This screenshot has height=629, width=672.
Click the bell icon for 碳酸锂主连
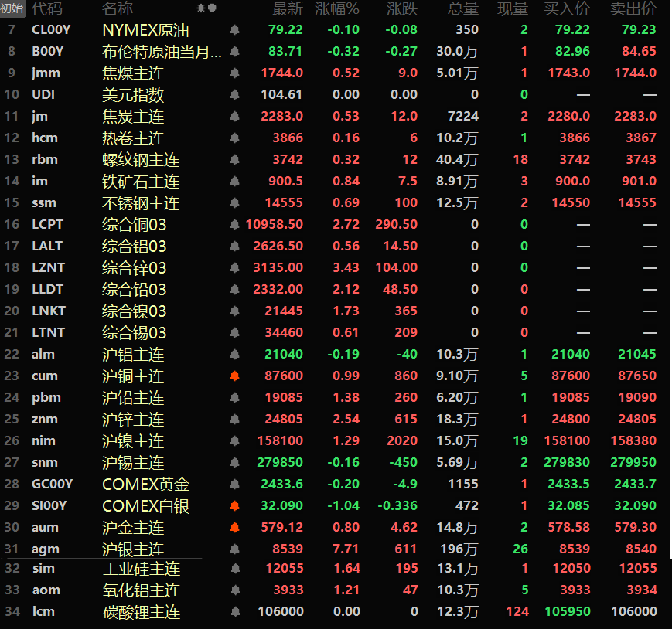(x=235, y=612)
